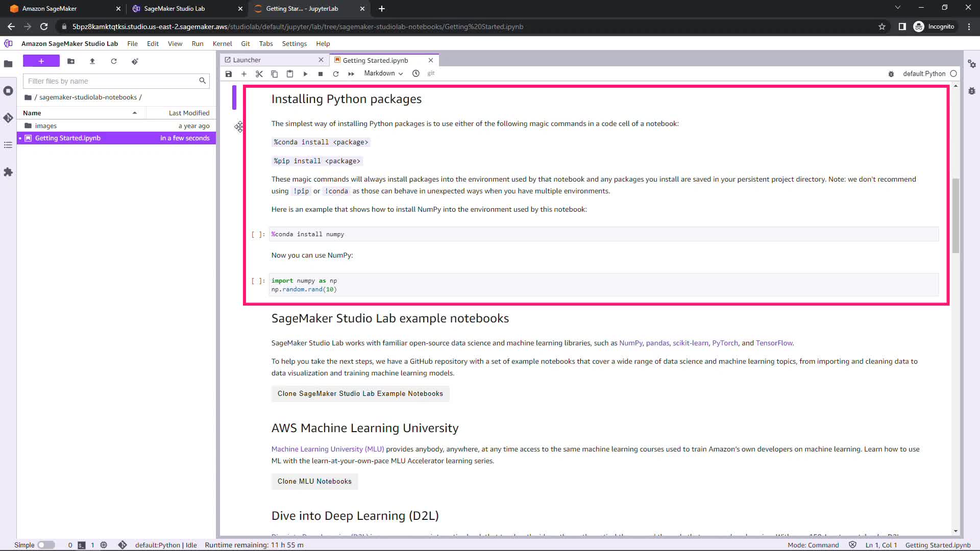Cut the selected cell with the scissors icon
980x551 pixels.
point(259,74)
